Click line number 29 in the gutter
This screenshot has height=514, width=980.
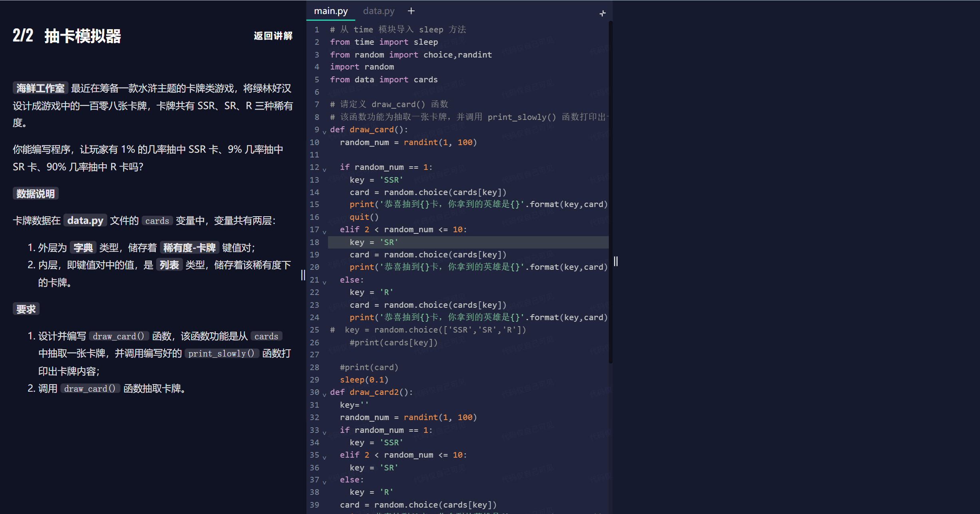tap(315, 380)
